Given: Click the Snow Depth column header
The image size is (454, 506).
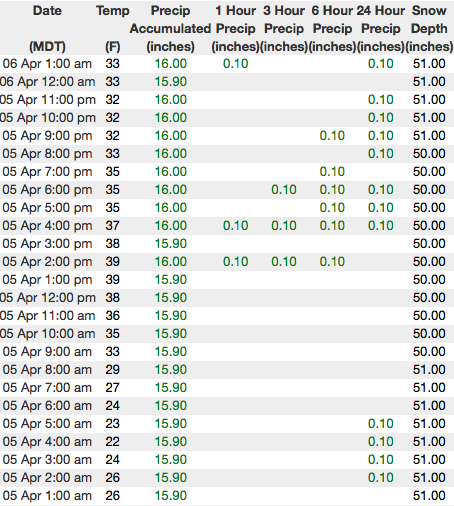Looking at the screenshot, I should tap(429, 28).
